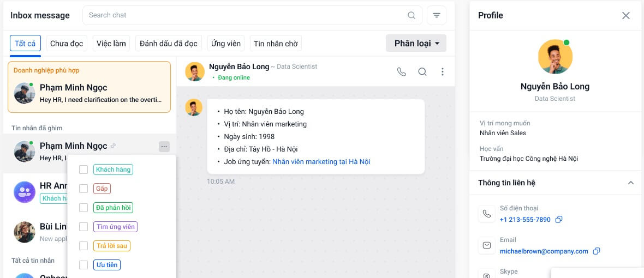Enable the Ưu tiên checkbox
644x278 pixels.
coord(84,265)
